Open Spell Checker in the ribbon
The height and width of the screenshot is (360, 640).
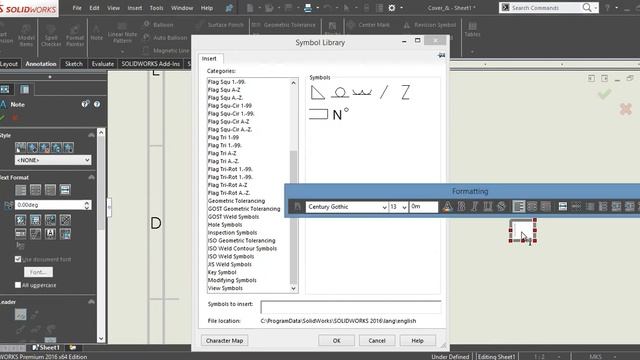[x=51, y=35]
